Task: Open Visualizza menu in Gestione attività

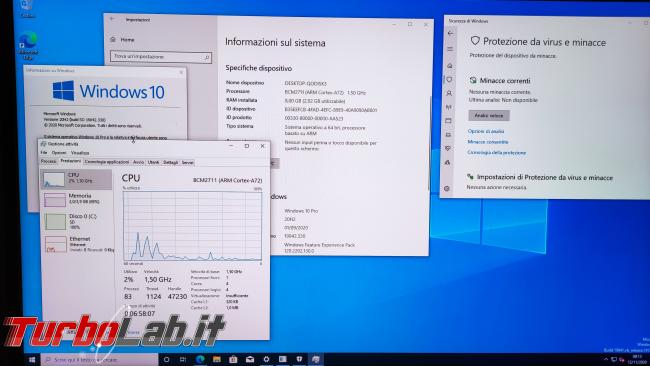Action: click(x=80, y=153)
